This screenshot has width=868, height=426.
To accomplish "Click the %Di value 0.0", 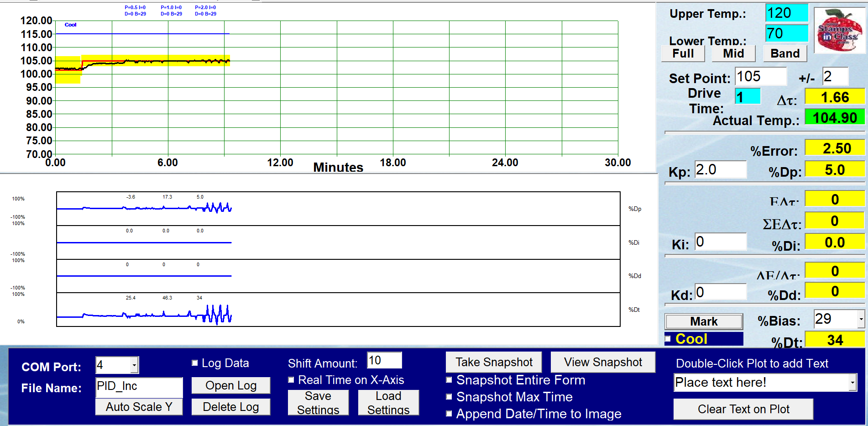I will pos(835,242).
